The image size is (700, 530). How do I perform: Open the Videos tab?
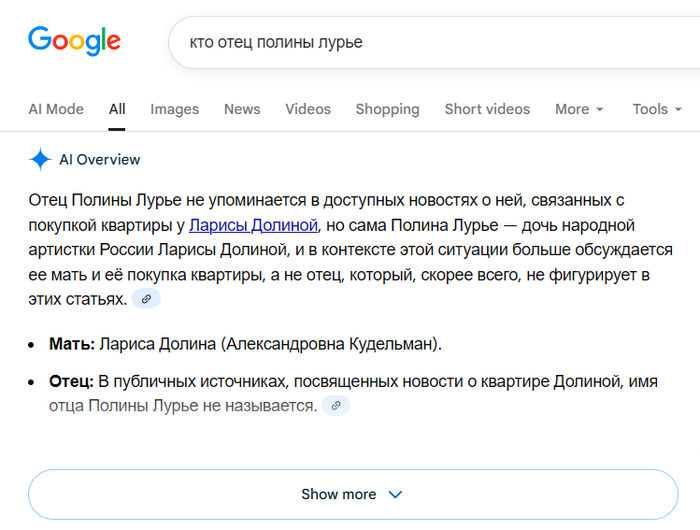pyautogui.click(x=307, y=109)
